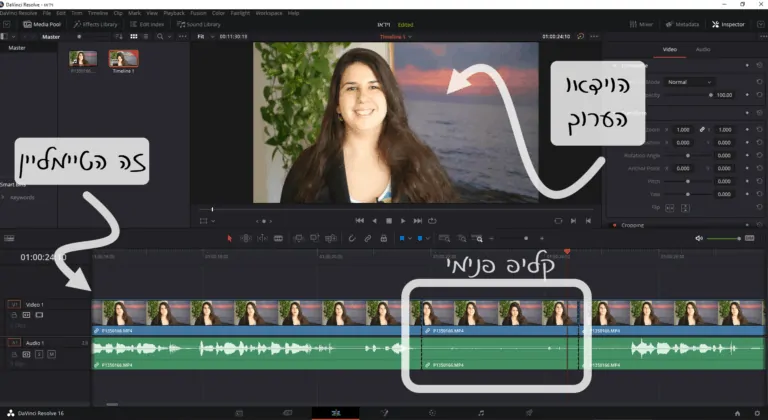Open the Effects Library panel

(96, 24)
